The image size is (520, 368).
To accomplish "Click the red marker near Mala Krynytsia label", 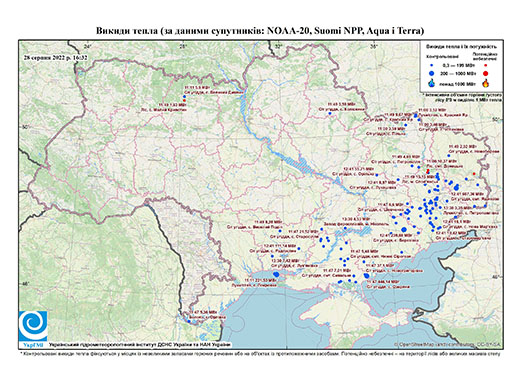I will (x=184, y=100).
